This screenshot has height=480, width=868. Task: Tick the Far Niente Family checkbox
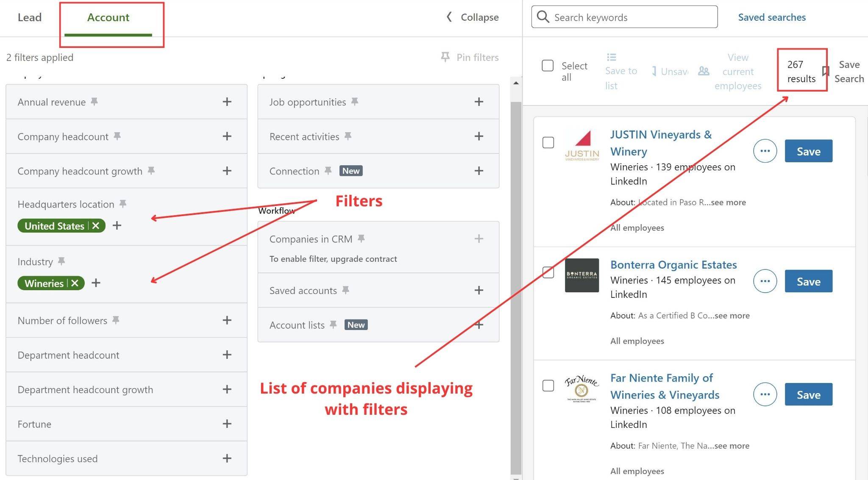548,386
